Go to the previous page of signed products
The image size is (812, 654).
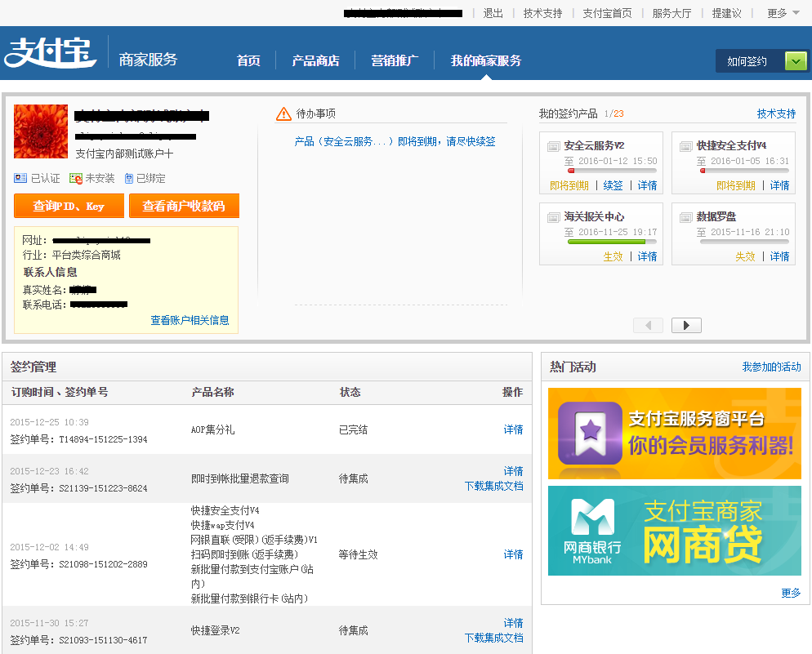(648, 326)
